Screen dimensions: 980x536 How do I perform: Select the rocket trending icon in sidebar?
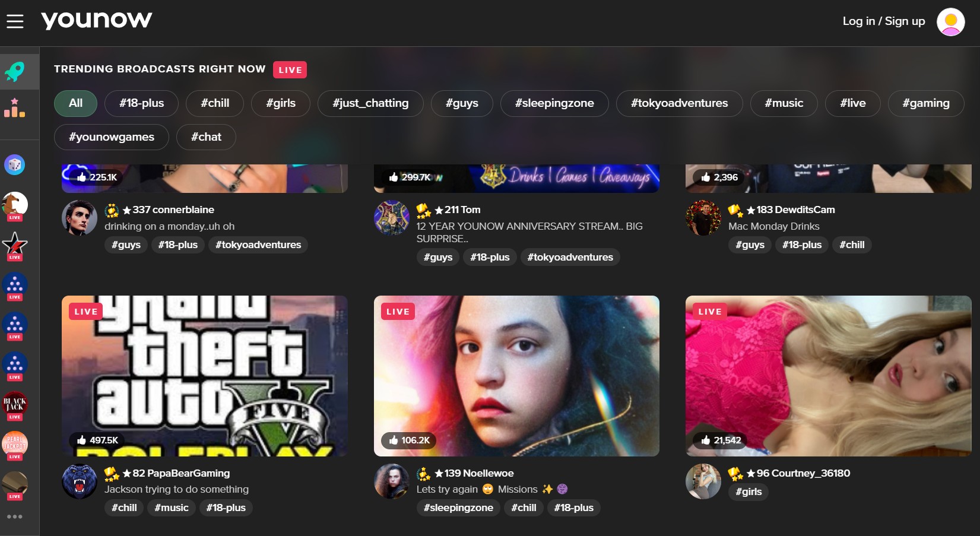[x=15, y=72]
